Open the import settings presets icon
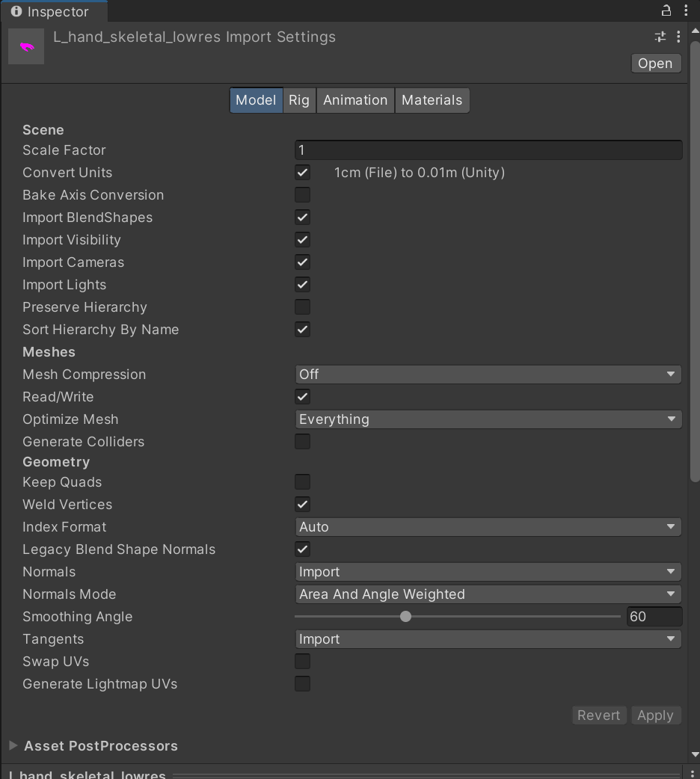 click(660, 37)
